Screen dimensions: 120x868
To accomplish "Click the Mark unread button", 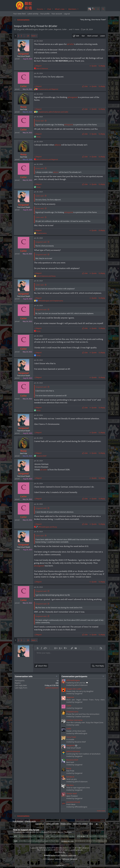I will 92,36.
